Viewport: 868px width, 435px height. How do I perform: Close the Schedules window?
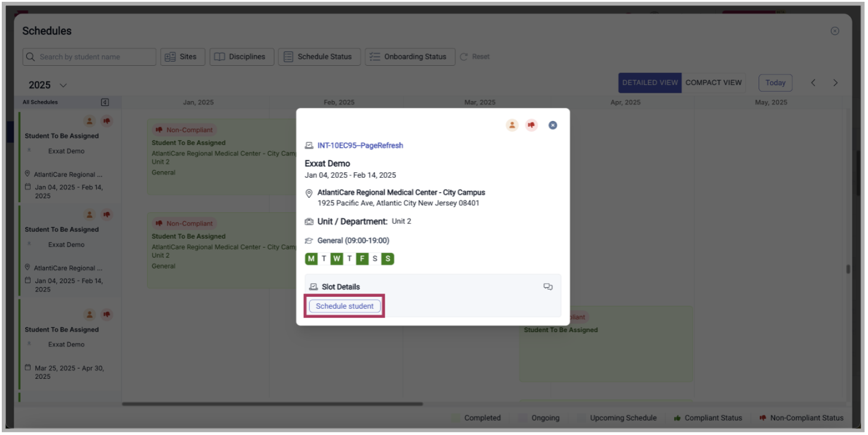[835, 31]
